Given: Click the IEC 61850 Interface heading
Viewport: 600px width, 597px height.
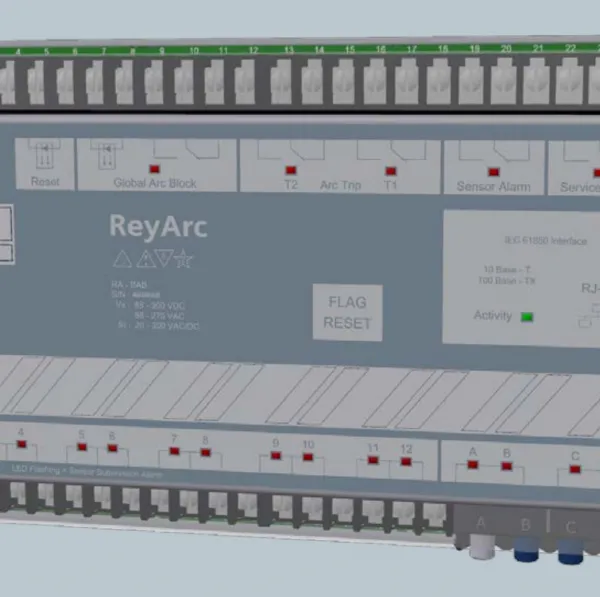Looking at the screenshot, I should click(546, 241).
